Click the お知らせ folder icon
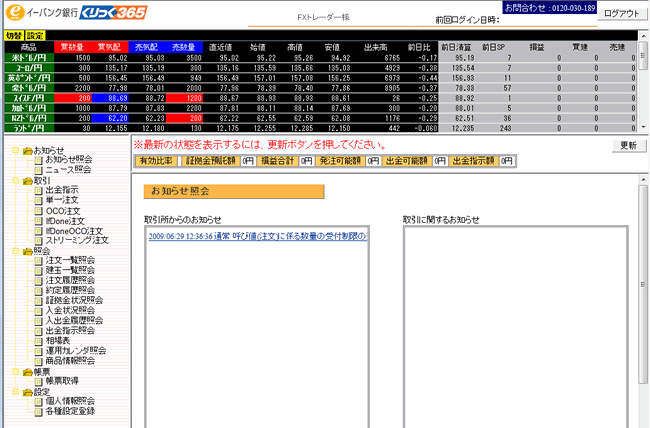The height and width of the screenshot is (428, 650). tap(27, 151)
